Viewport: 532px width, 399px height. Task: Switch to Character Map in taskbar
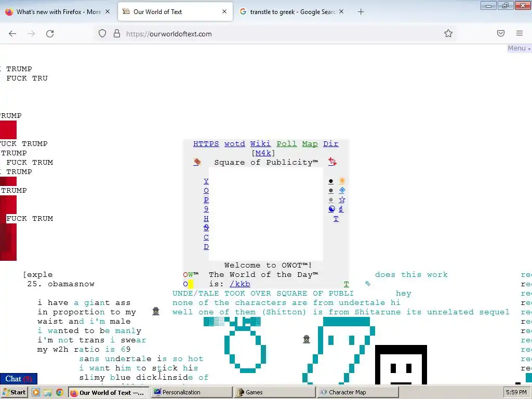(357, 392)
